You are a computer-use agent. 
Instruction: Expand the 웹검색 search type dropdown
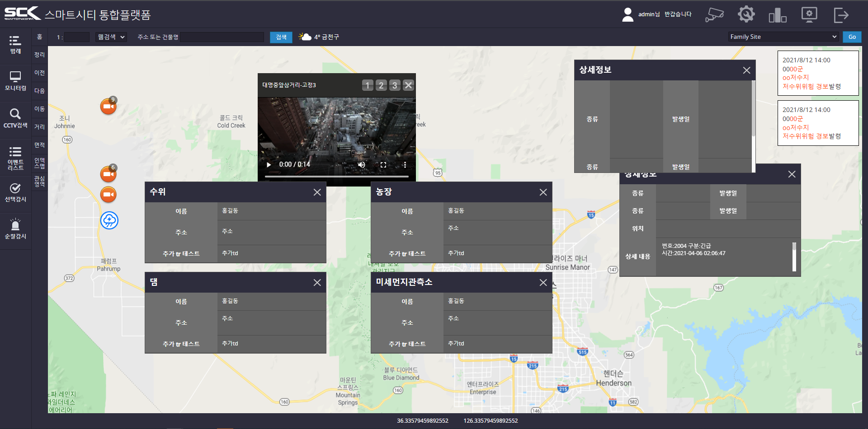111,37
